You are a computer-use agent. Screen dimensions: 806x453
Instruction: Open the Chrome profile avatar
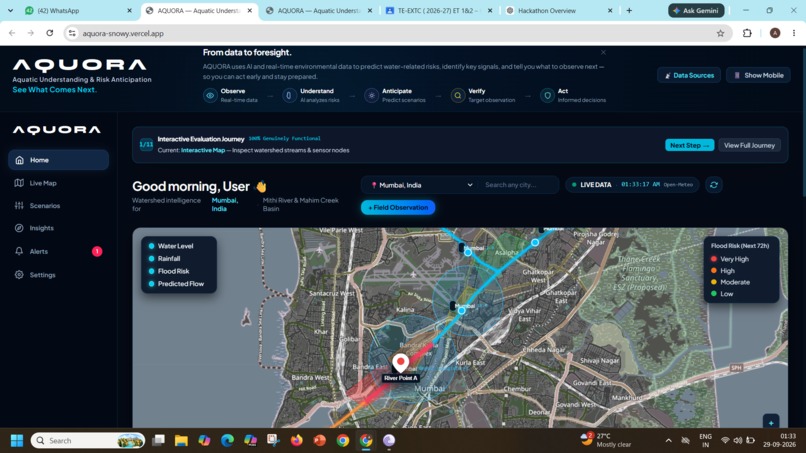(775, 33)
